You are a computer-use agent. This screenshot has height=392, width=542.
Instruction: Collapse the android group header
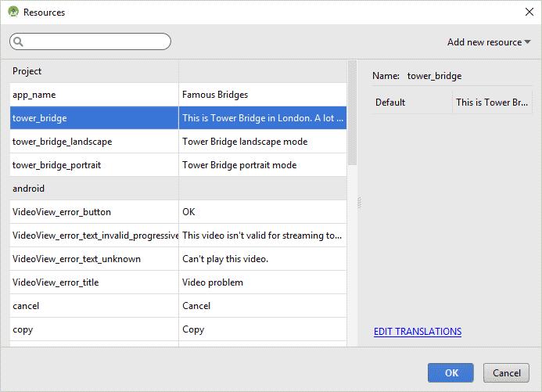point(29,189)
